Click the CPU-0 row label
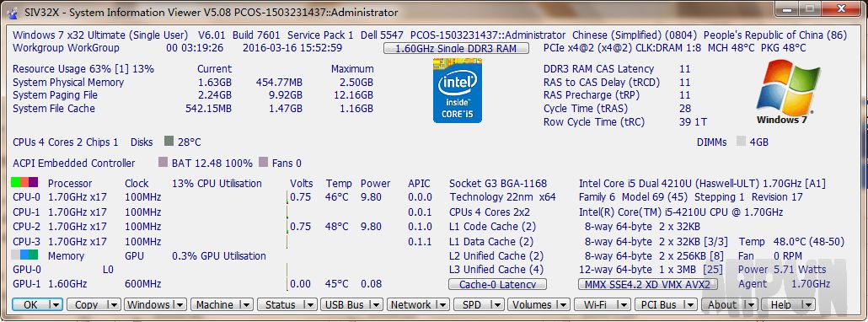 point(26,197)
